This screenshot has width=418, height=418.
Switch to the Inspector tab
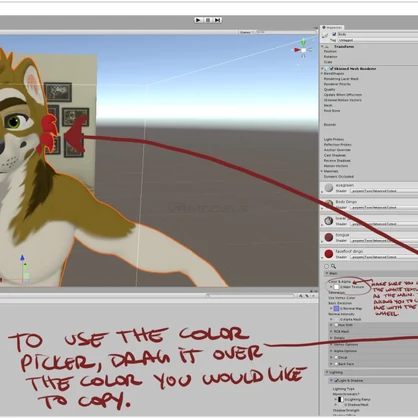(x=332, y=28)
